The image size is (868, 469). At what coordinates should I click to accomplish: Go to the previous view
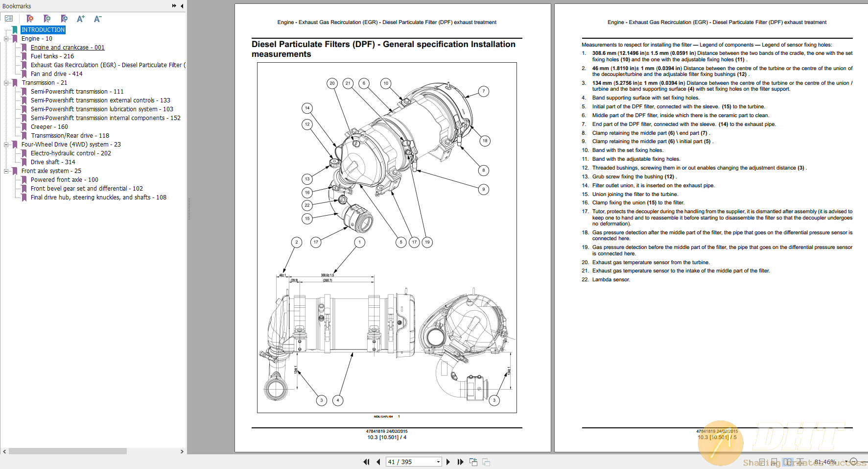tap(473, 461)
